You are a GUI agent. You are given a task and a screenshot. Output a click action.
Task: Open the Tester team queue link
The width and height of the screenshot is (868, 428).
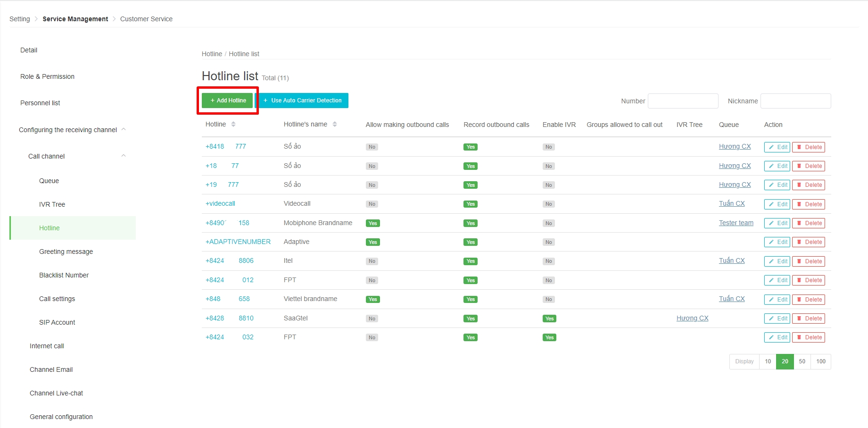click(736, 223)
